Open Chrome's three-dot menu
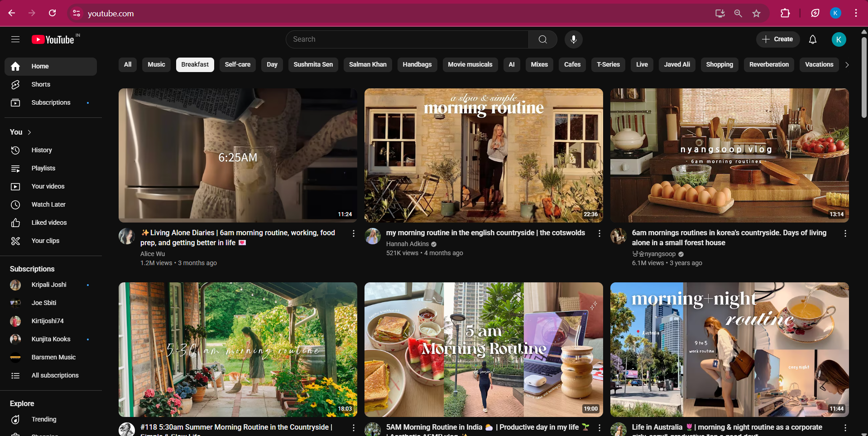The width and height of the screenshot is (868, 436). click(856, 13)
